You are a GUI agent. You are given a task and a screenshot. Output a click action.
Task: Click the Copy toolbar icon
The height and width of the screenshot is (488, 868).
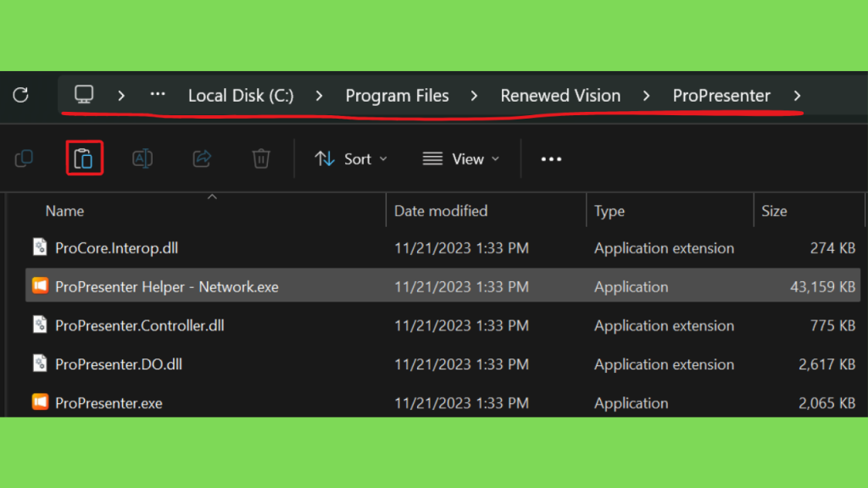click(x=24, y=158)
